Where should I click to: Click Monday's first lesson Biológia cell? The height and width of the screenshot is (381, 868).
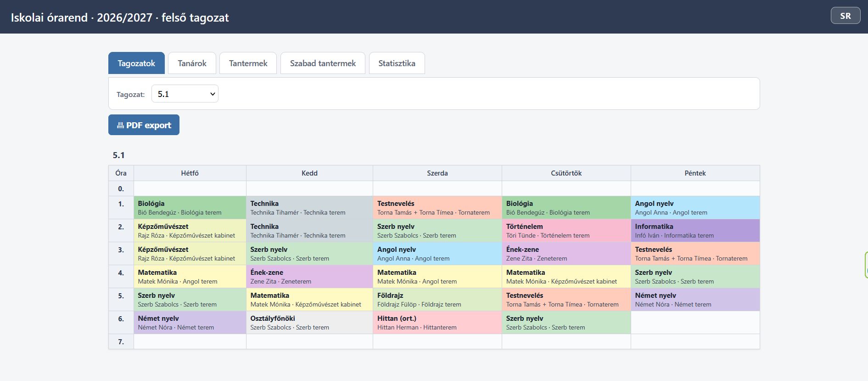pyautogui.click(x=190, y=208)
